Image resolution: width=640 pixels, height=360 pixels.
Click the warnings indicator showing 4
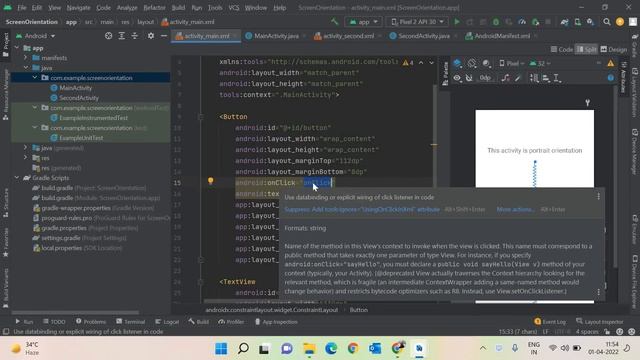pos(408,62)
